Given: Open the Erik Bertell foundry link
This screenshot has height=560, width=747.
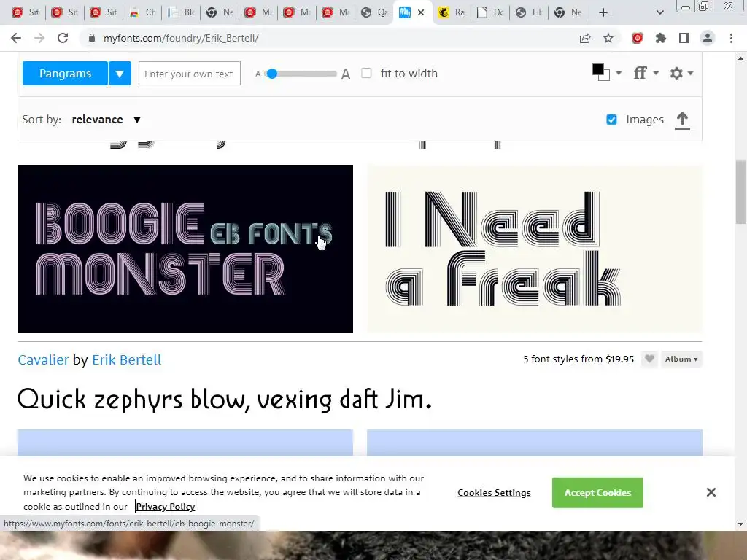Looking at the screenshot, I should pyautogui.click(x=127, y=359).
